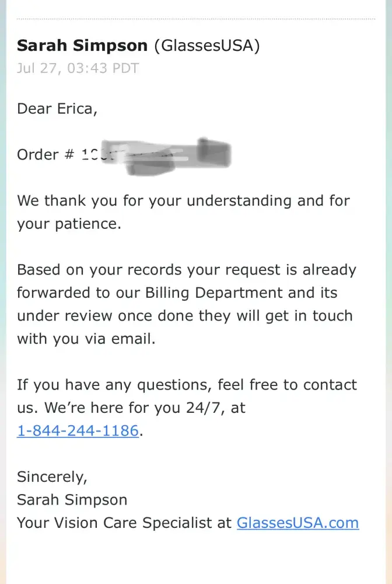Open the GlassesUSA.com link in signature
The height and width of the screenshot is (584, 392).
tap(297, 522)
